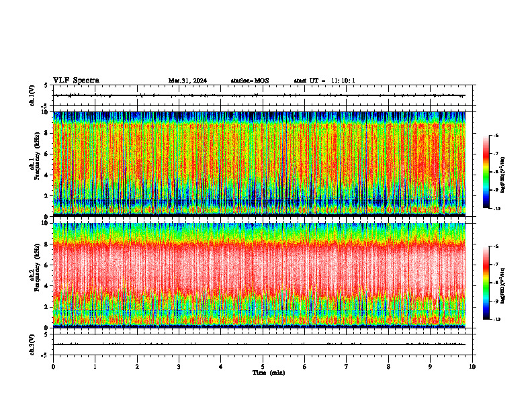
Task: Click the "-10" label on ch.1 color bar
Action: pos(496,208)
